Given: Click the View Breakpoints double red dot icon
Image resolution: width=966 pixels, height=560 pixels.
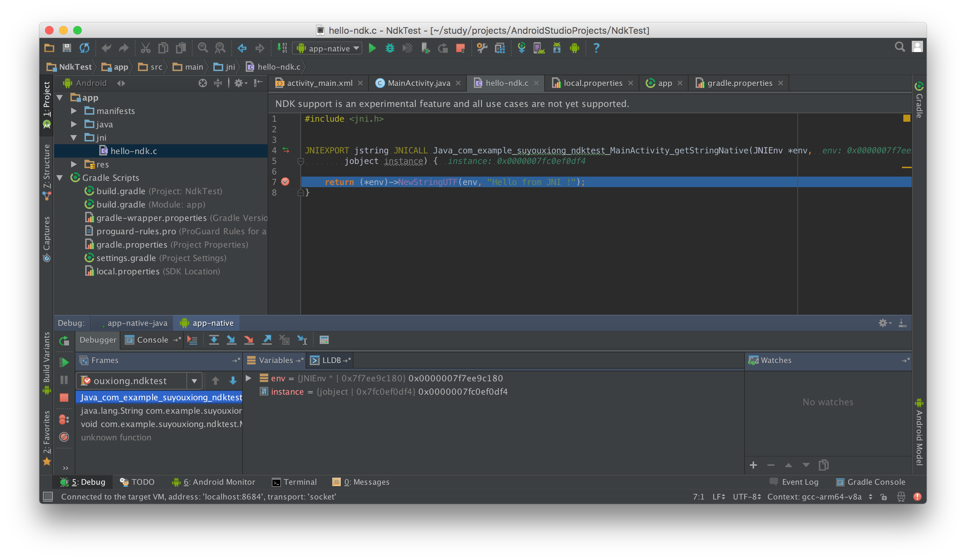Looking at the screenshot, I should point(64,419).
